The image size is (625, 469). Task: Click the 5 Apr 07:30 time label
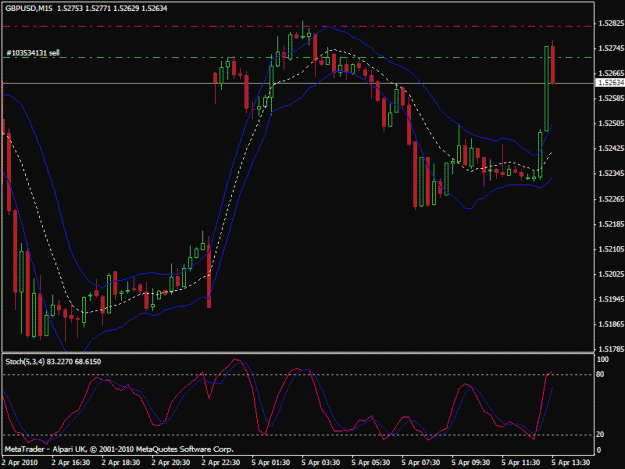tap(421, 463)
